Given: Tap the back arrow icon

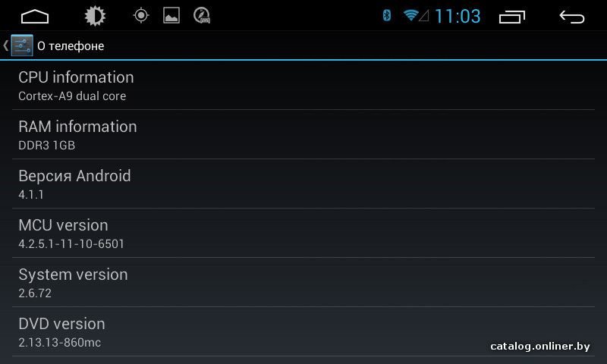Looking at the screenshot, I should pos(572,17).
